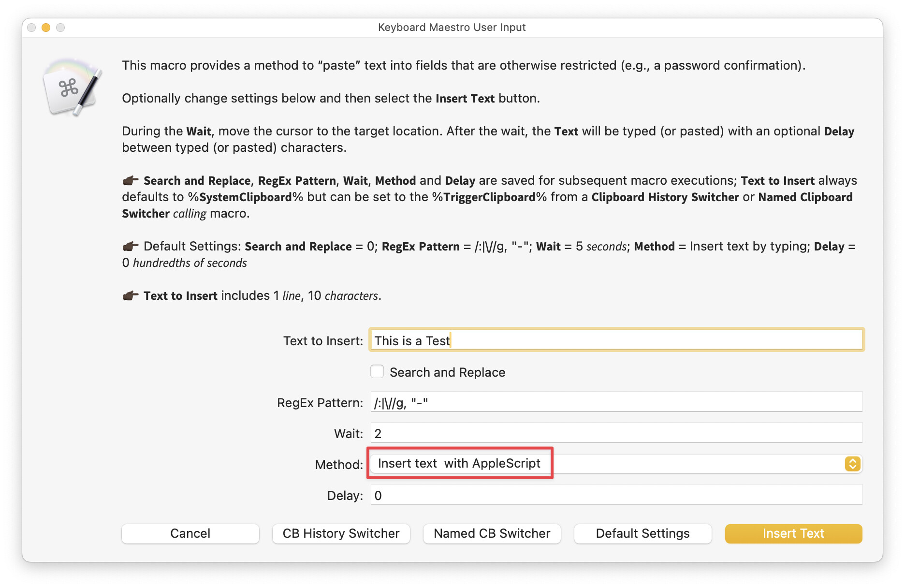This screenshot has width=905, height=588.
Task: Click the 'This macro provides a method' sentence
Action: click(464, 65)
